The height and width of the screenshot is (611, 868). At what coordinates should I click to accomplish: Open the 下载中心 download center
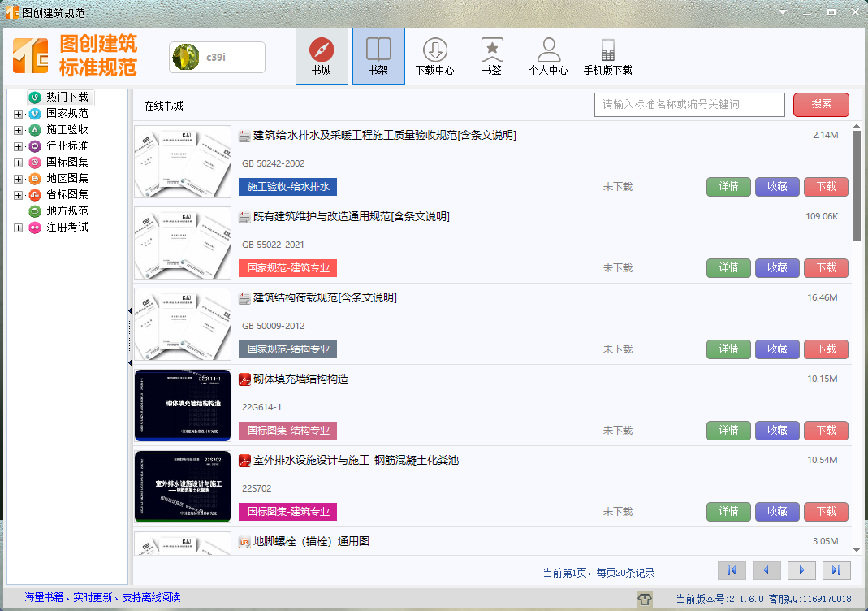(434, 50)
